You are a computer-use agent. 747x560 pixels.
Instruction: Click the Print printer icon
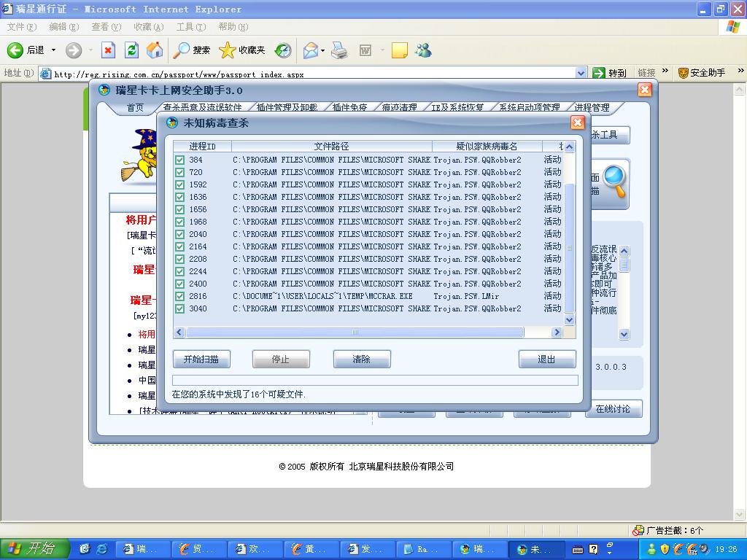coord(339,50)
